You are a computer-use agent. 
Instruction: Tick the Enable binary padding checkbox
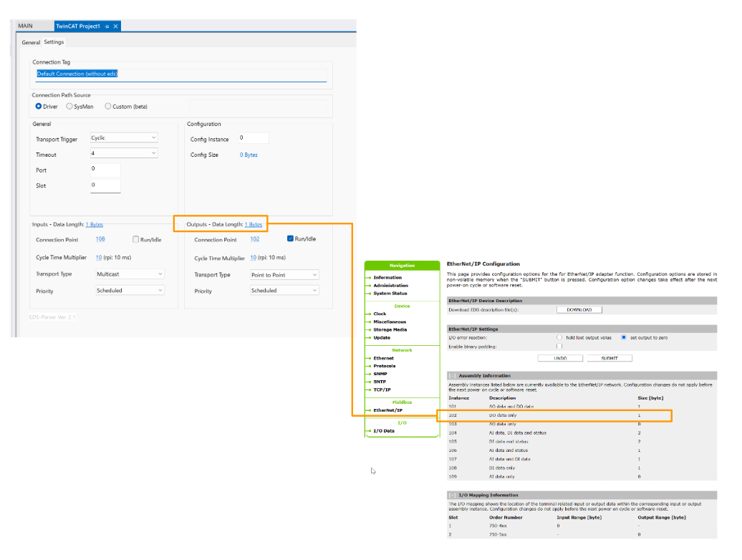[559, 346]
